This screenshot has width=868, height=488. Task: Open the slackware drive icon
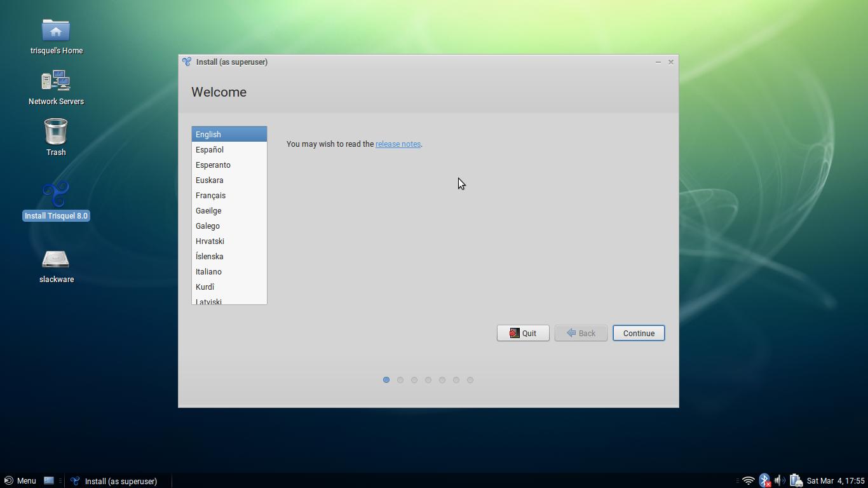pyautogui.click(x=56, y=261)
